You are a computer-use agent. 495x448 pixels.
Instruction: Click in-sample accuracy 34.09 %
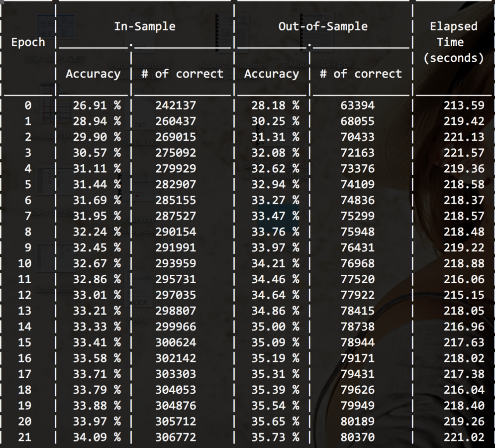pyautogui.click(x=97, y=437)
